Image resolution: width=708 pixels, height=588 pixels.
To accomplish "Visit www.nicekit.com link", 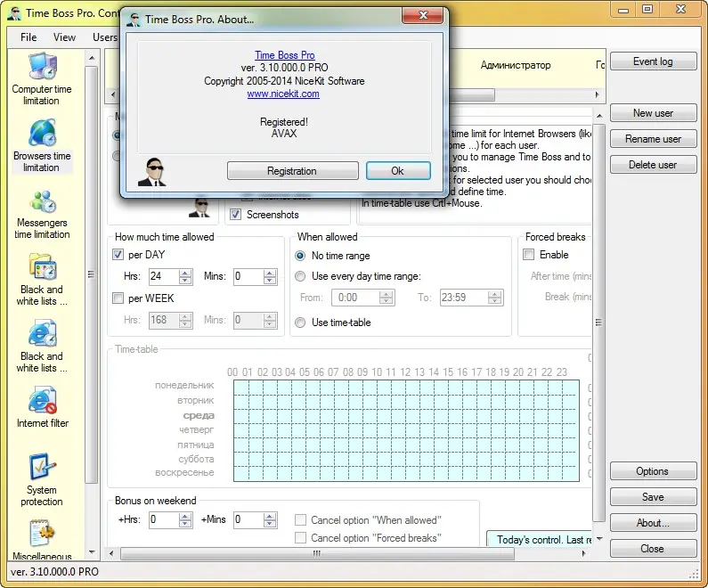I will click(283, 94).
